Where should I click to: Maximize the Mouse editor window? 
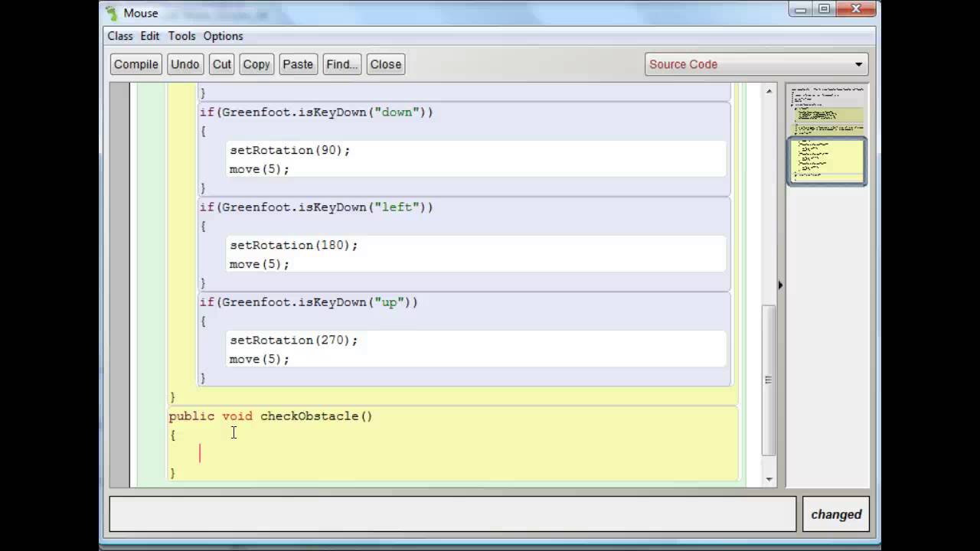825,9
